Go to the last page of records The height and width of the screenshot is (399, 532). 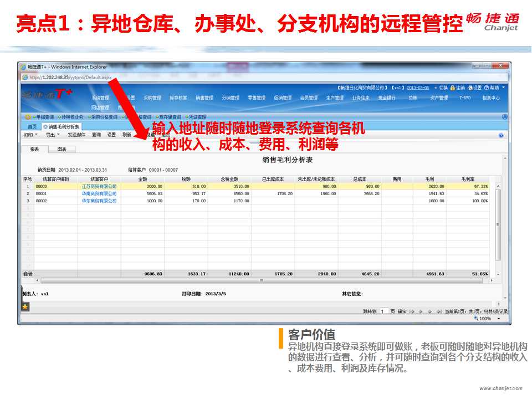tap(438, 312)
